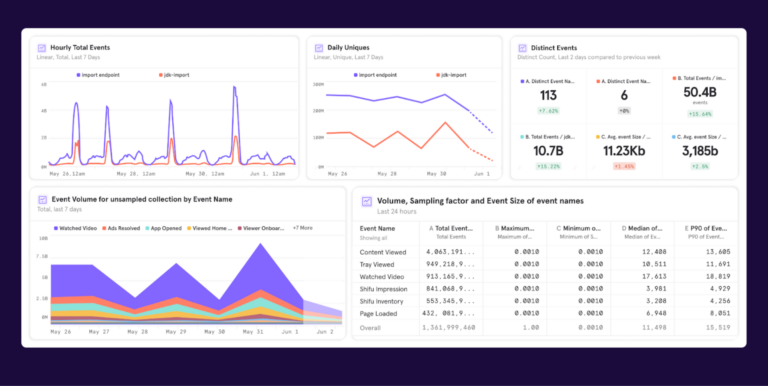Viewport: 768px width, 386px height.
Task: Sort by column D Median of...
Action: 642,229
